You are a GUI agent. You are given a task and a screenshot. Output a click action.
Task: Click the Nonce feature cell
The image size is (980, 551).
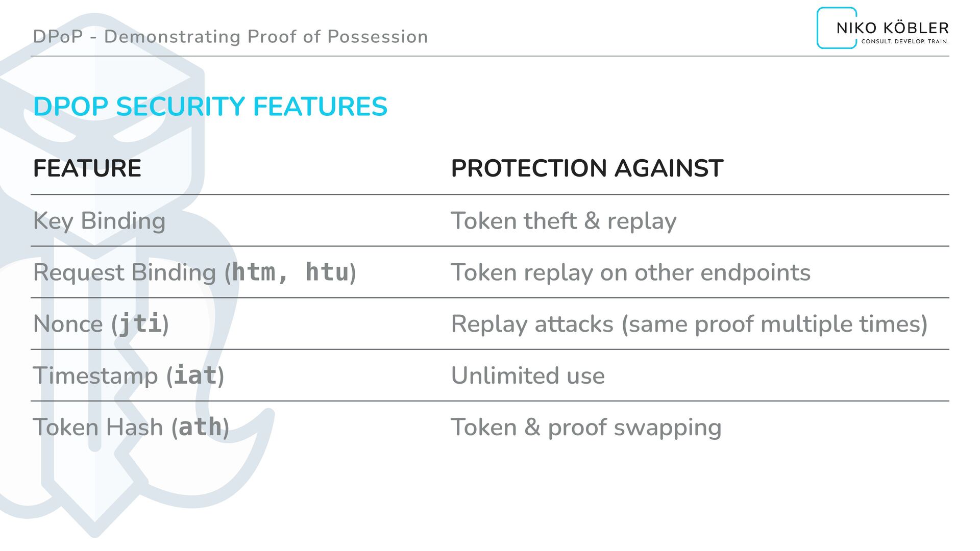(101, 324)
